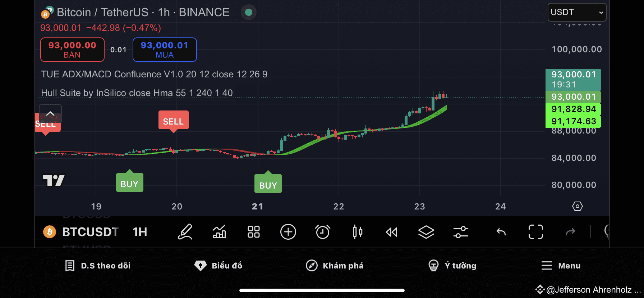The height and width of the screenshot is (298, 644).
Task: Open the 1H interval selector
Action: coord(140,232)
